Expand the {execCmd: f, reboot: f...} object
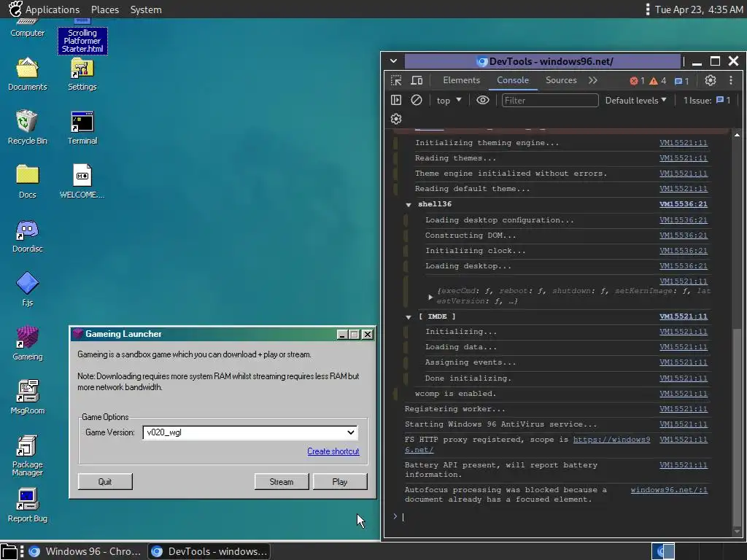Screen dimensions: 747x560 [430, 297]
